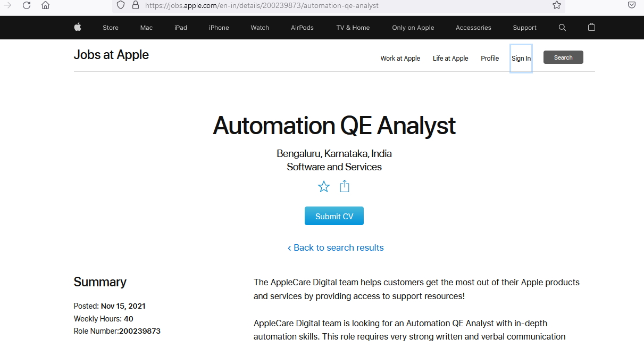Go to Life at Apple

tap(450, 59)
